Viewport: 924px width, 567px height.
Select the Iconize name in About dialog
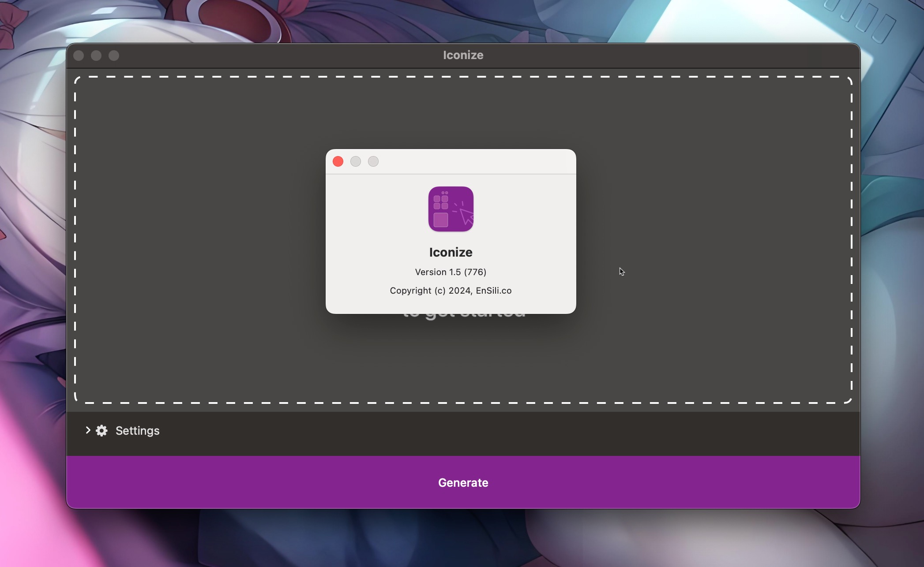[x=451, y=252]
